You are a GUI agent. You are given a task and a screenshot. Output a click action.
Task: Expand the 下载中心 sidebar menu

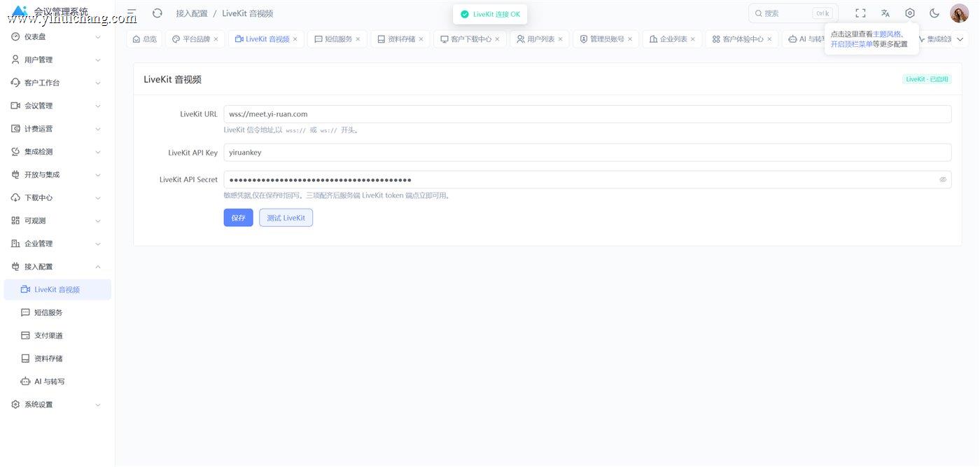[57, 198]
